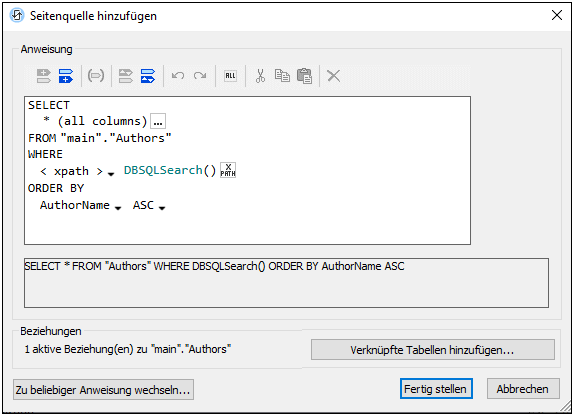Open the ellipsis button after all columns
The height and width of the screenshot is (416, 574).
158,121
